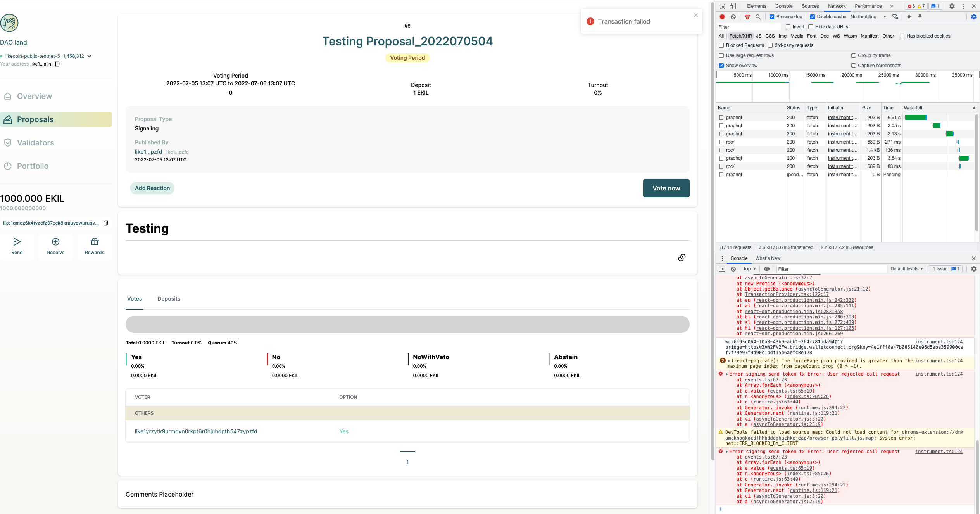980x514 pixels.
Task: Copy the wallet address with the copy icon
Action: click(x=105, y=223)
